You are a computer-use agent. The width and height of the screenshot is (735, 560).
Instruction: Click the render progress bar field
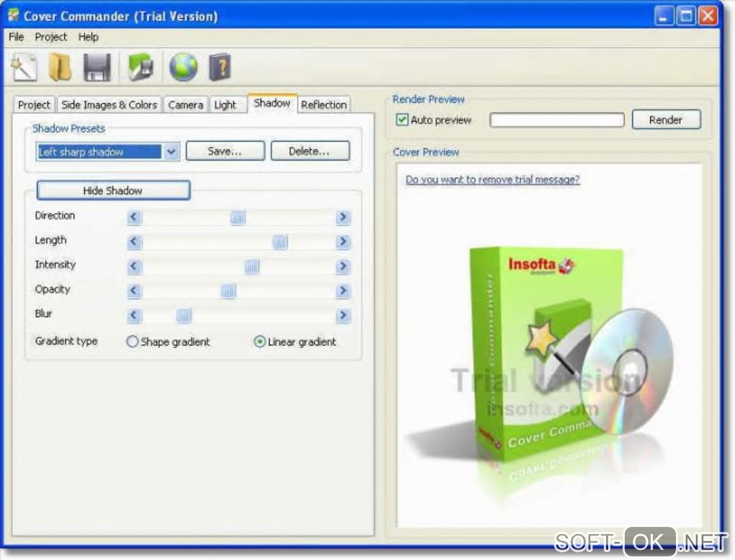coord(557,120)
